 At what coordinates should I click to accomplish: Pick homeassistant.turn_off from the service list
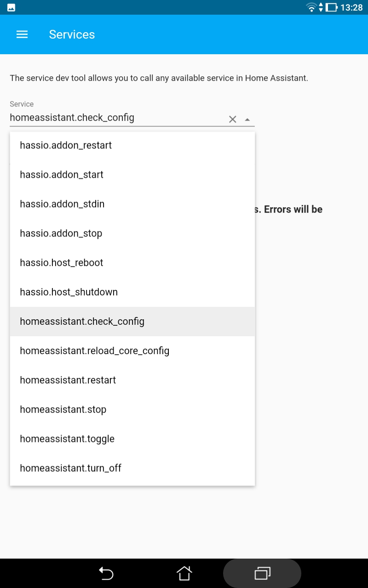70,468
